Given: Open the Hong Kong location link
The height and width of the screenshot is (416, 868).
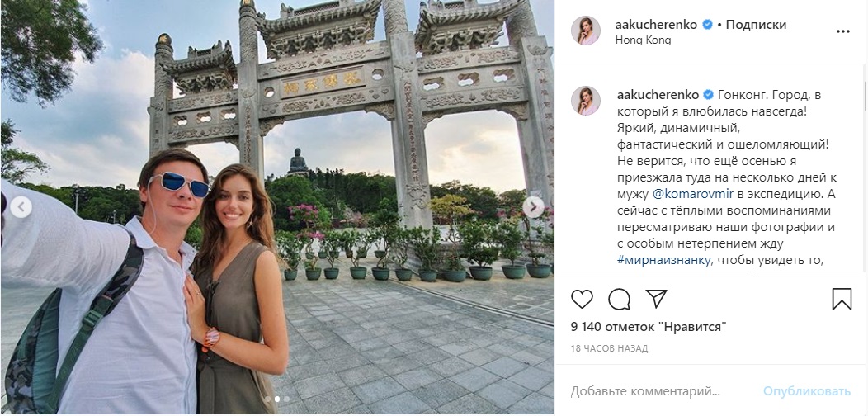Looking at the screenshot, I should 643,40.
